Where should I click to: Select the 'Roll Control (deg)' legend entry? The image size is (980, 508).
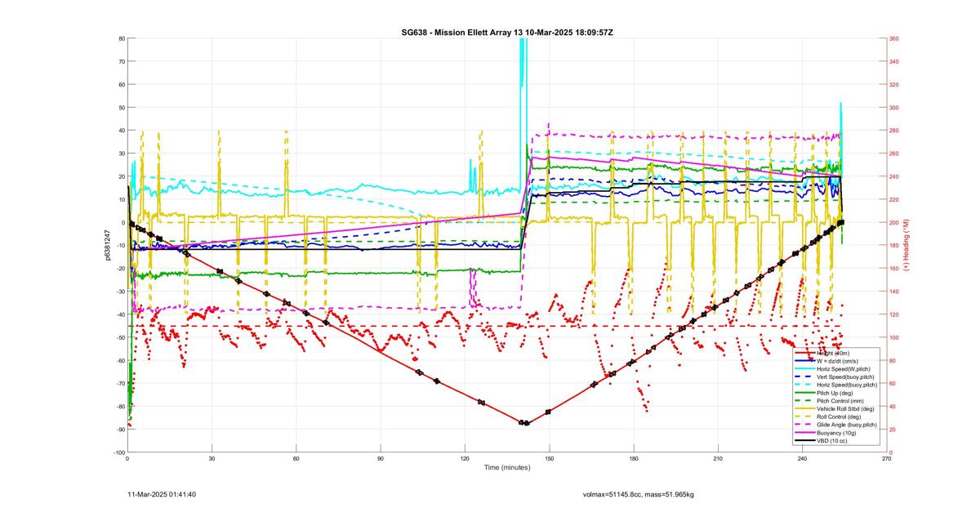click(x=828, y=417)
